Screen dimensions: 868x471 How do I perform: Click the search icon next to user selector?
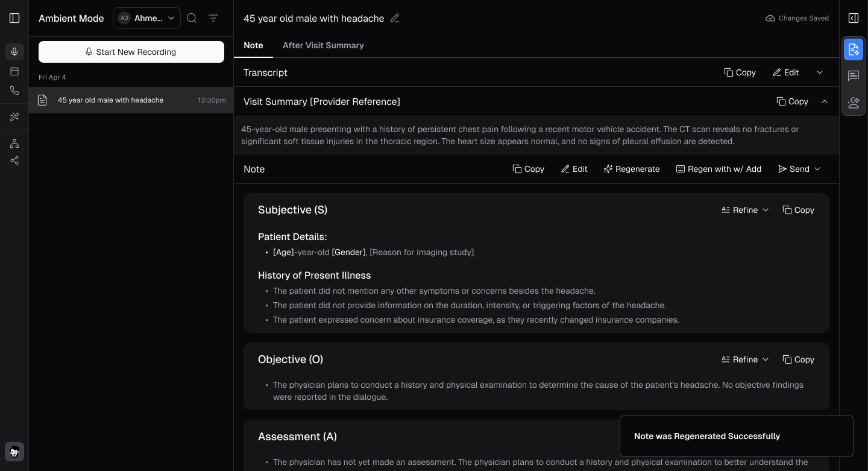tap(192, 18)
